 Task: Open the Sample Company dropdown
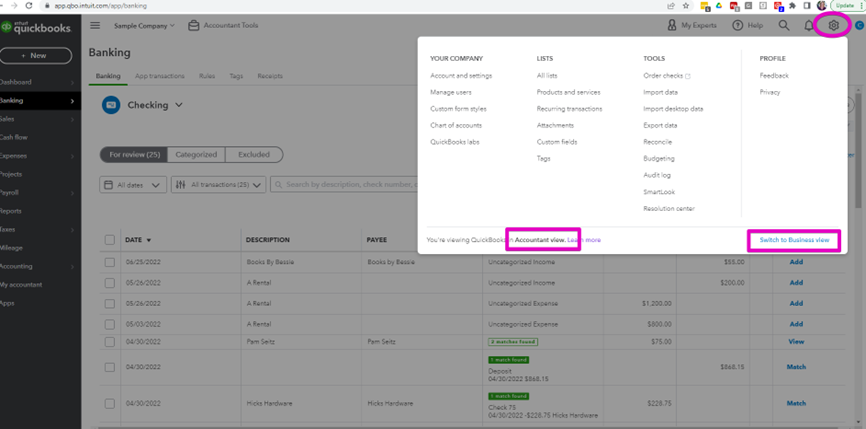tap(144, 25)
